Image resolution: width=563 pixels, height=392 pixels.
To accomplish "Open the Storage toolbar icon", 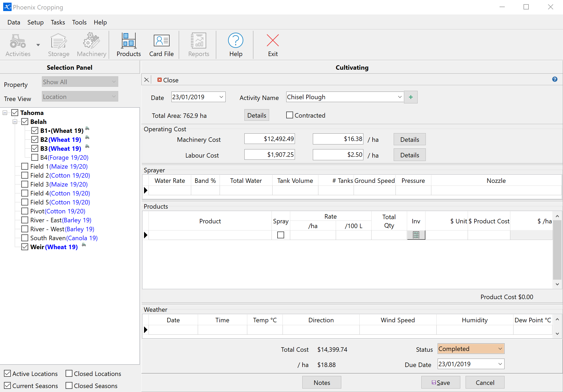I will pyautogui.click(x=58, y=41).
